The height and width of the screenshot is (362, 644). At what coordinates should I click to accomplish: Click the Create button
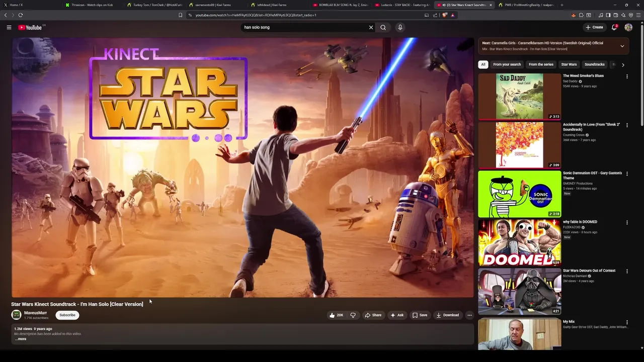[594, 27]
